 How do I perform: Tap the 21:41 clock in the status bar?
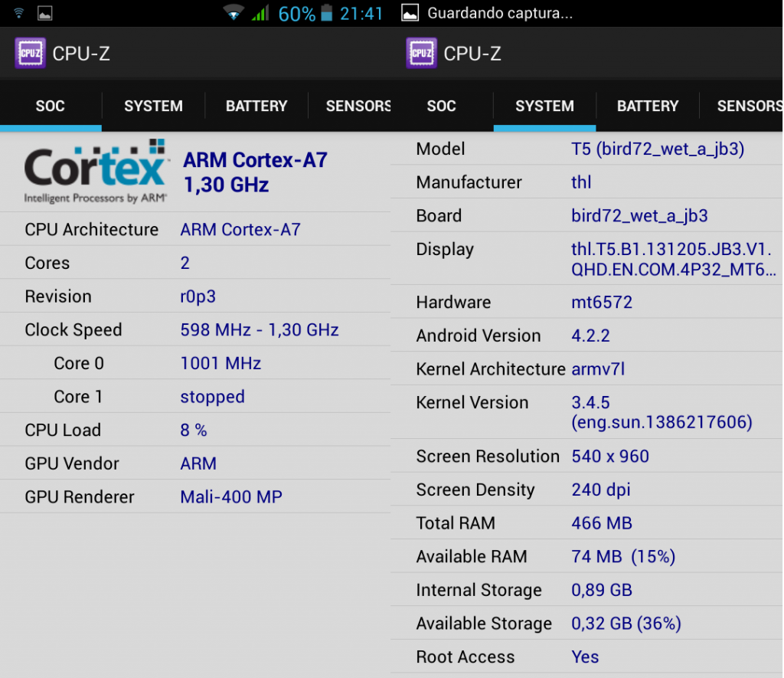[x=361, y=13]
